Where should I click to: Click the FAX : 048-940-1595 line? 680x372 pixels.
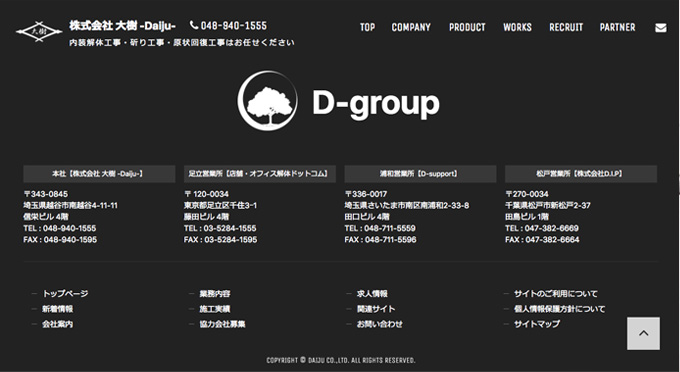pyautogui.click(x=60, y=239)
